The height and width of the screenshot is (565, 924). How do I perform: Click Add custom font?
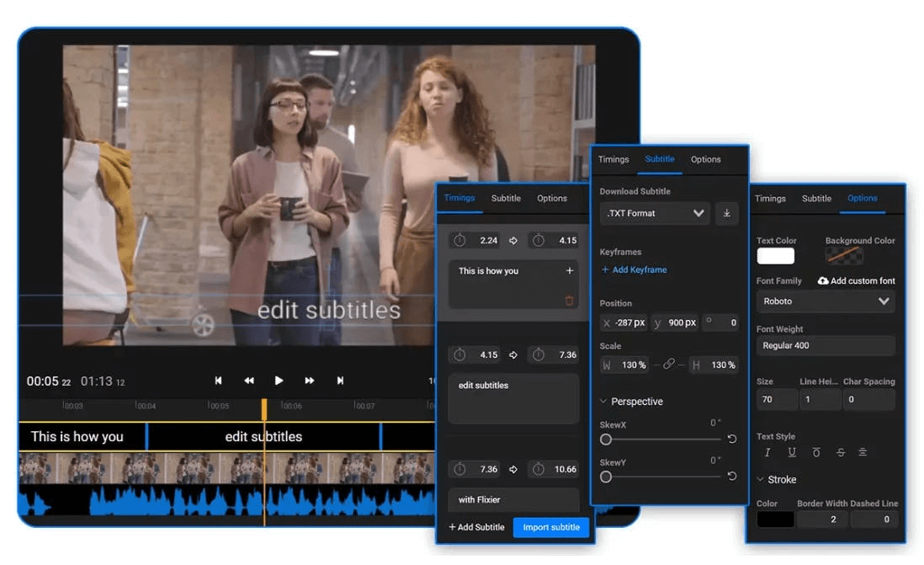pos(856,280)
